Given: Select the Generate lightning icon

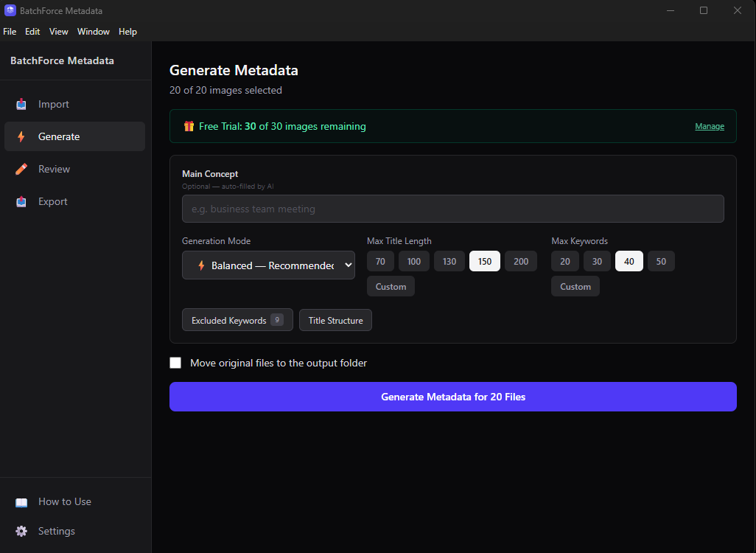Looking at the screenshot, I should point(21,136).
